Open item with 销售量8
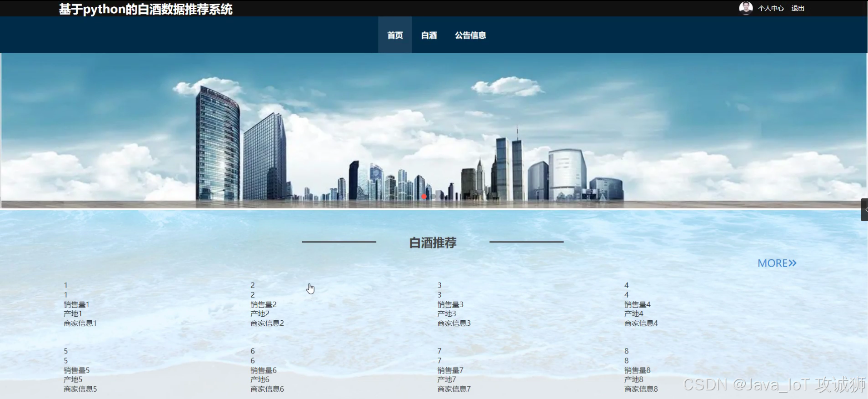 637,370
